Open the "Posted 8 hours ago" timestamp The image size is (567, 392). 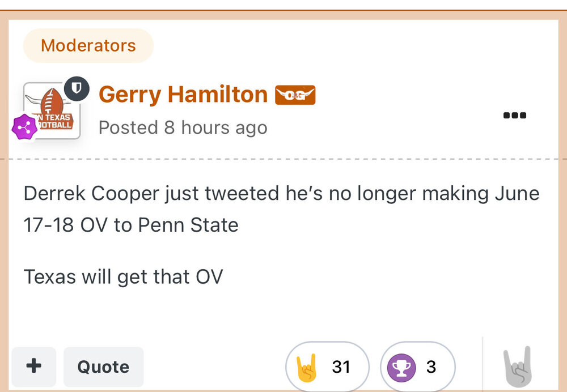pyautogui.click(x=183, y=127)
